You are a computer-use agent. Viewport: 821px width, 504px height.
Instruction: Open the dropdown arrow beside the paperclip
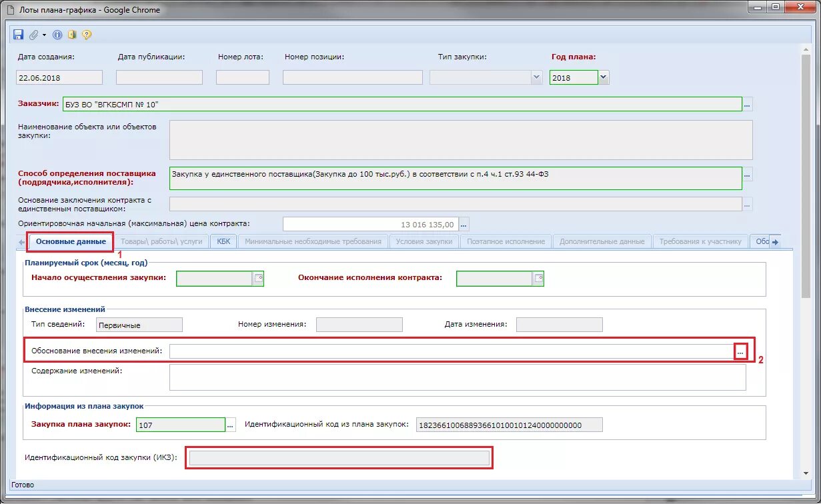tap(44, 35)
